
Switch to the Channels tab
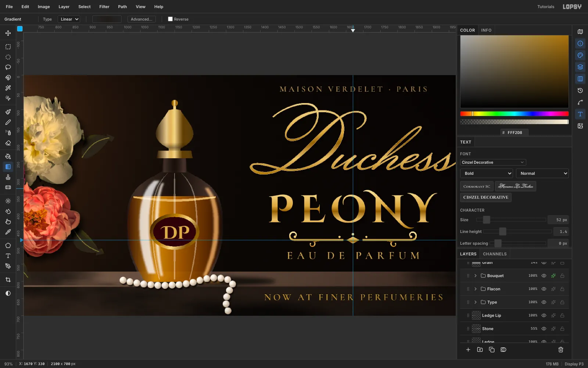click(495, 254)
